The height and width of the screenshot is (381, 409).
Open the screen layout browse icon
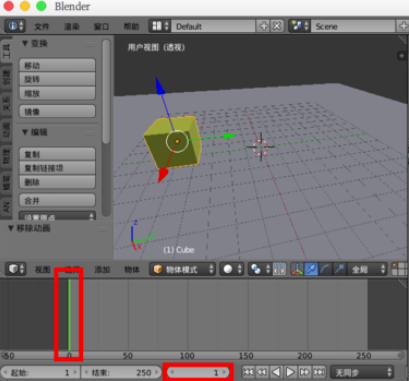pyautogui.click(x=160, y=26)
